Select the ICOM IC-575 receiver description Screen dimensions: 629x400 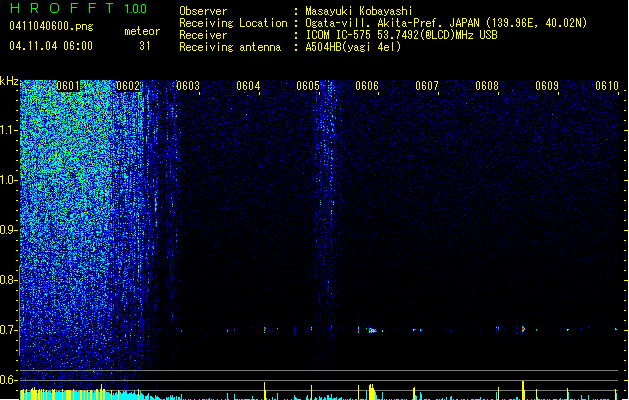click(401, 35)
